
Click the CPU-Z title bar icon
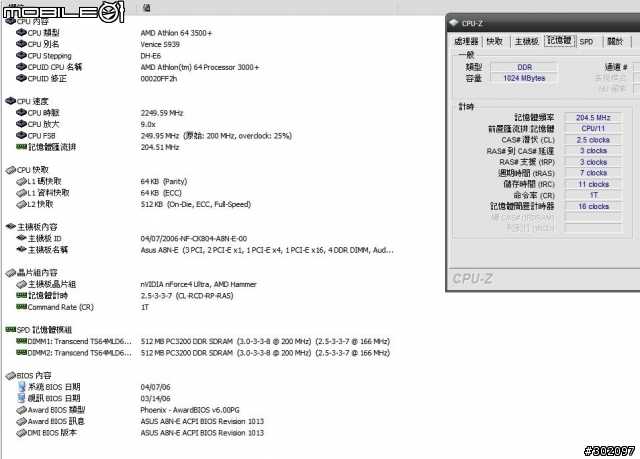click(453, 23)
